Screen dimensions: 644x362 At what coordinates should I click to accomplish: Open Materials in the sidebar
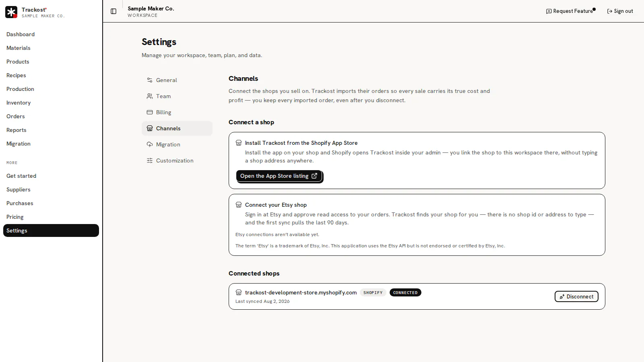point(51,48)
